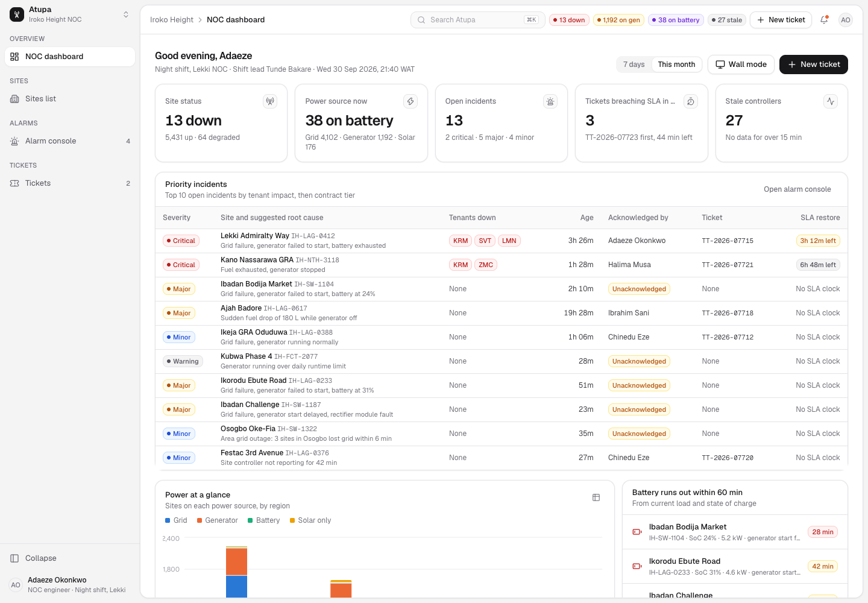Click the search magnifier icon

click(421, 20)
